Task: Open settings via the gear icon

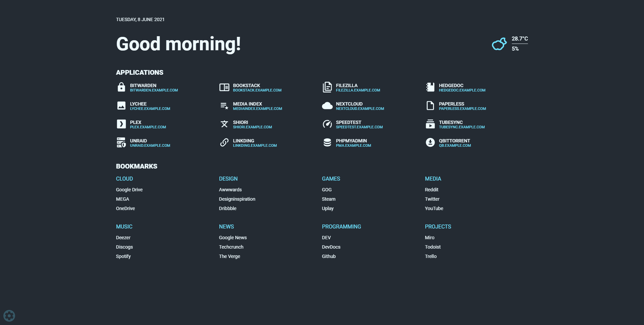Action: click(9, 316)
